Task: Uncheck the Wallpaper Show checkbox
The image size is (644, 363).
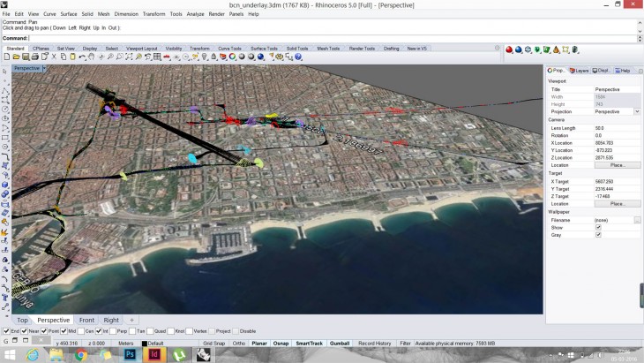Action: pyautogui.click(x=598, y=227)
